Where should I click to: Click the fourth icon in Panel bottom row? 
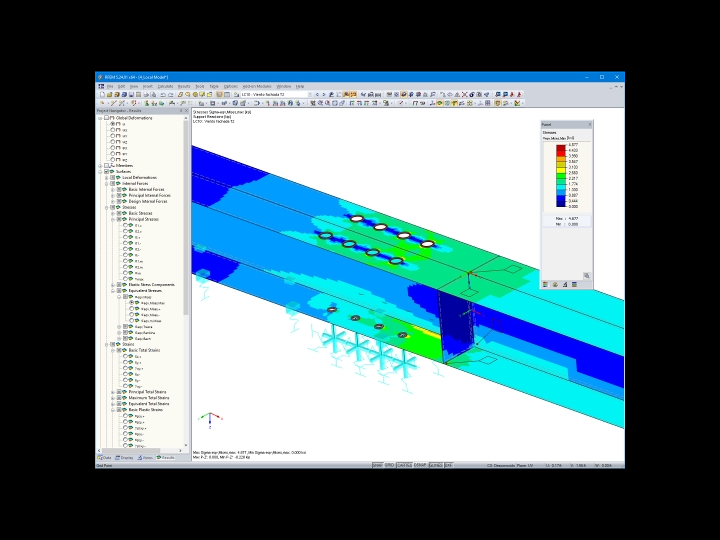(574, 285)
